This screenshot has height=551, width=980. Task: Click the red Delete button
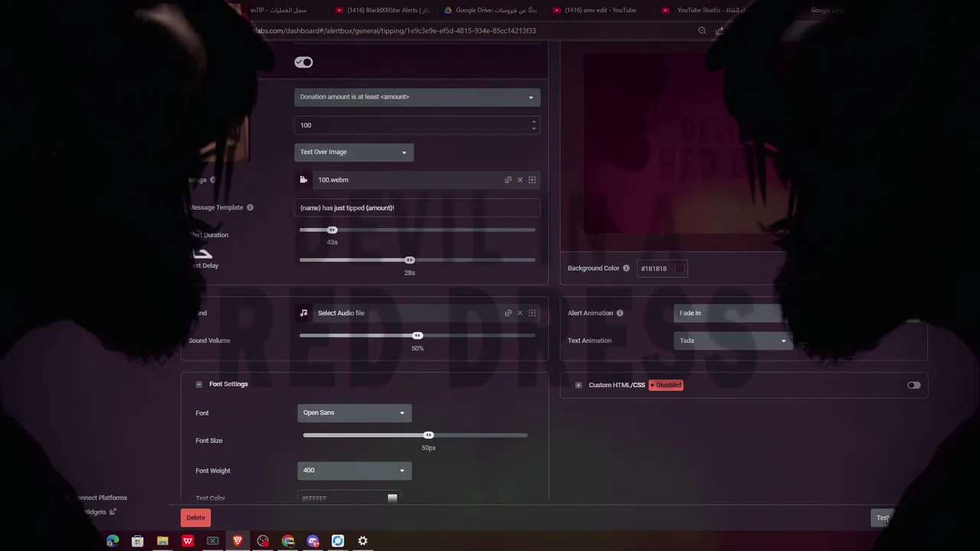(196, 518)
